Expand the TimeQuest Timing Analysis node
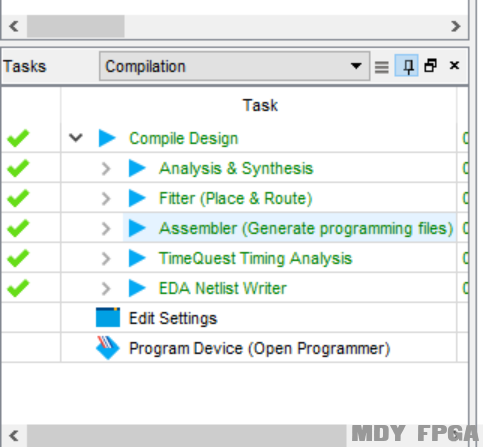This screenshot has width=484, height=447. [106, 259]
